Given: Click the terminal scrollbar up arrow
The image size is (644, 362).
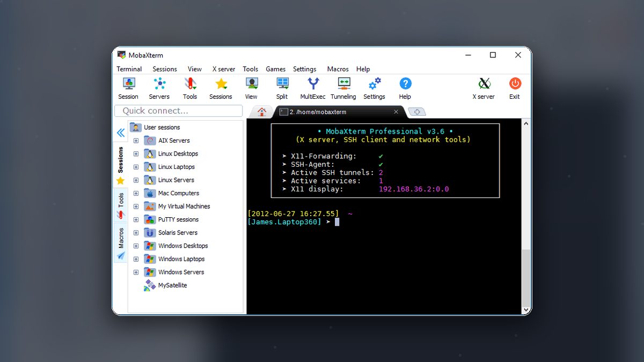Looking at the screenshot, I should click(526, 123).
